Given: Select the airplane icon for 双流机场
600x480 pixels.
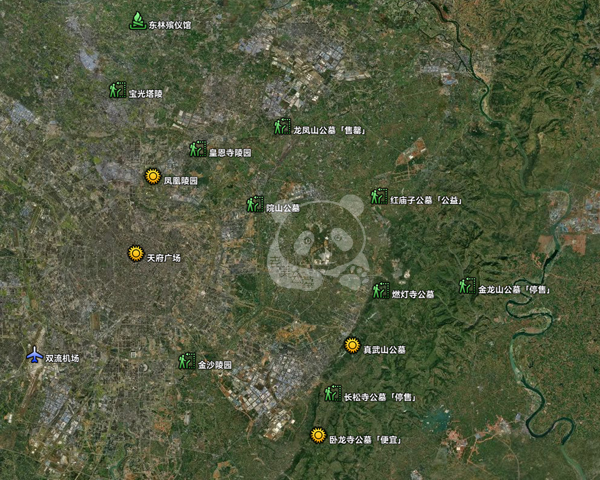Looking at the screenshot, I should click(35, 355).
